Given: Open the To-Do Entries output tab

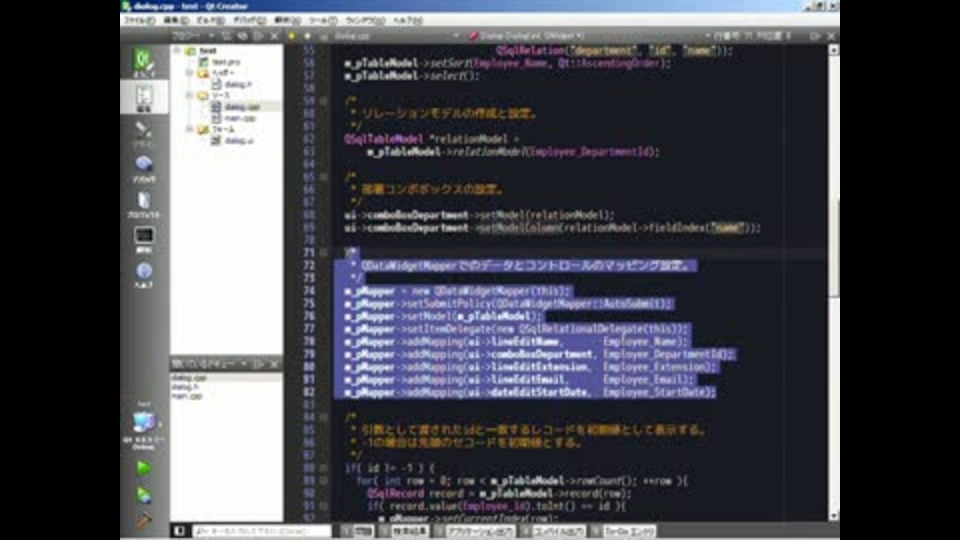Looking at the screenshot, I should [624, 531].
